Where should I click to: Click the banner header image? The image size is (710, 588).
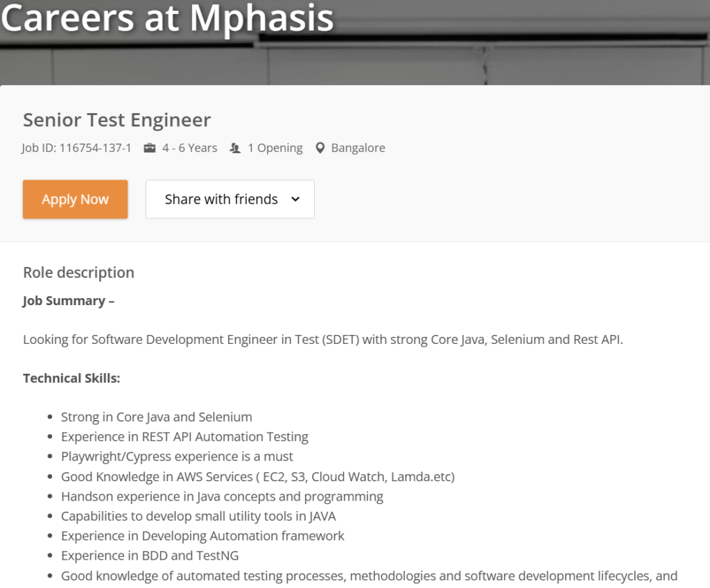pos(355,42)
